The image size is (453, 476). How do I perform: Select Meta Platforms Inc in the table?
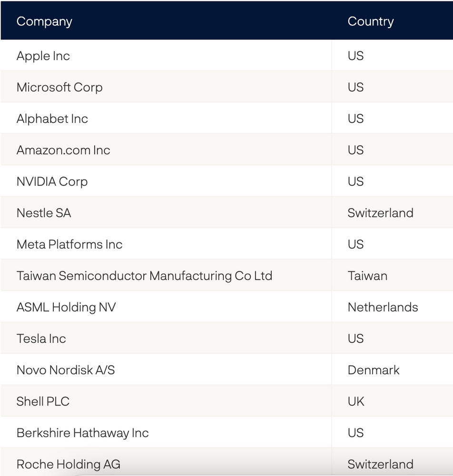[x=69, y=244]
